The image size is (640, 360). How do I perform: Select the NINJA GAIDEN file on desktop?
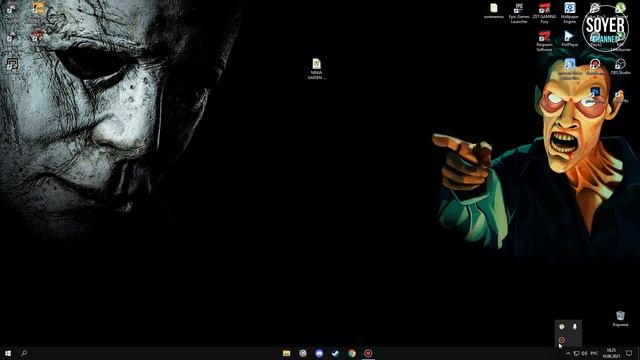point(316,69)
